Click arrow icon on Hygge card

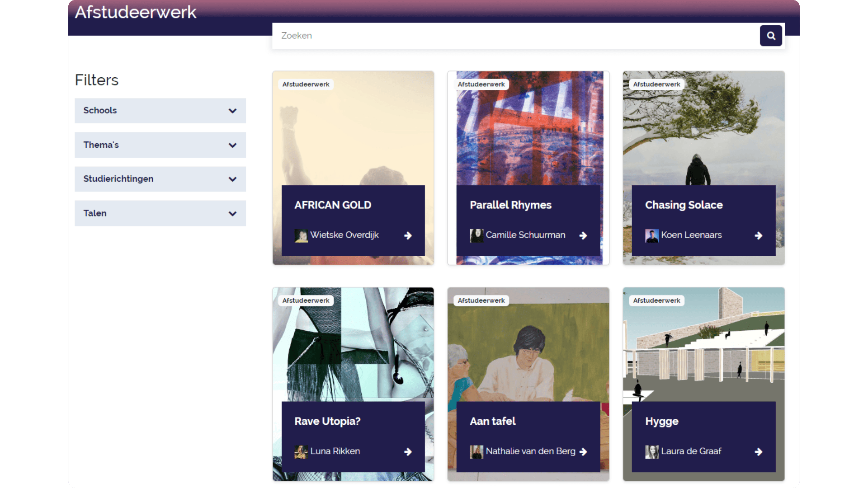coord(758,452)
